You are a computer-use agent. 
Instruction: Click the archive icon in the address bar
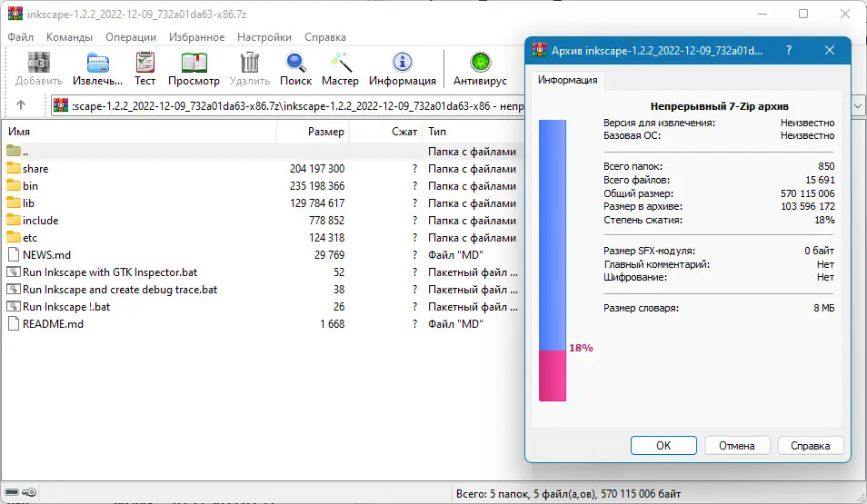pyautogui.click(x=61, y=105)
